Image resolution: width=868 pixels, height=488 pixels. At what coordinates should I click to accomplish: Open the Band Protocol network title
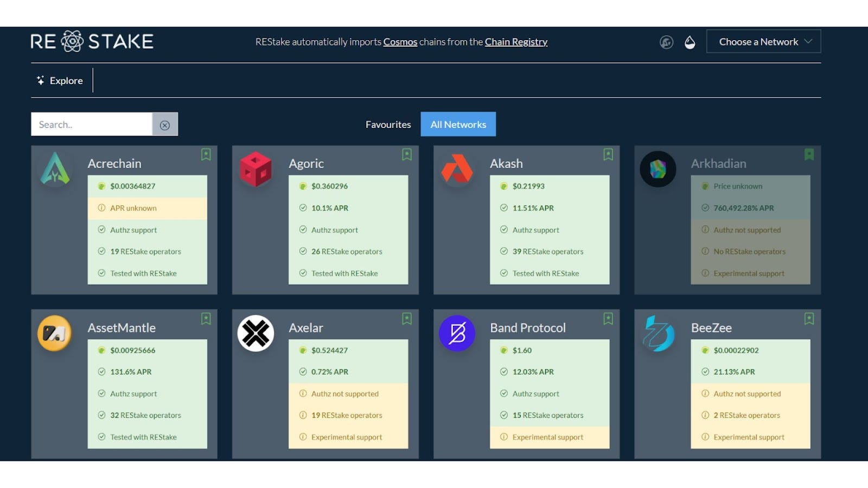point(528,328)
